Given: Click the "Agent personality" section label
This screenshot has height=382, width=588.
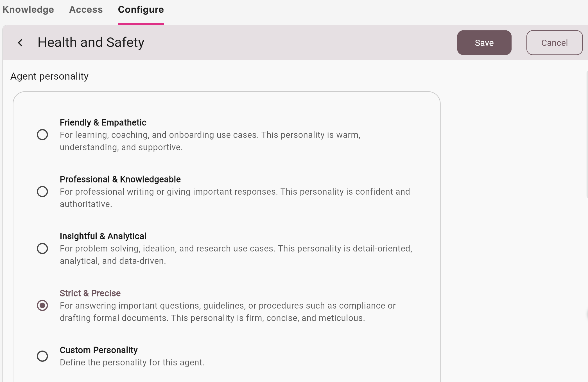Looking at the screenshot, I should (x=49, y=77).
